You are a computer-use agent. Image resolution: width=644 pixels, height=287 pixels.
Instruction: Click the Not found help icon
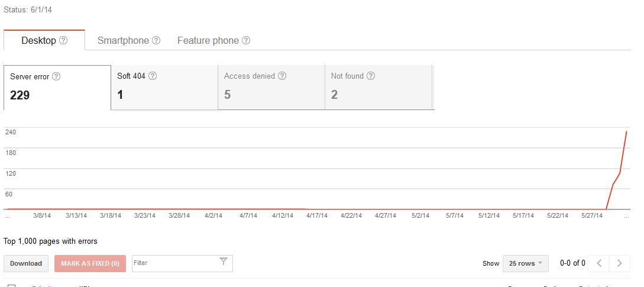pyautogui.click(x=371, y=76)
